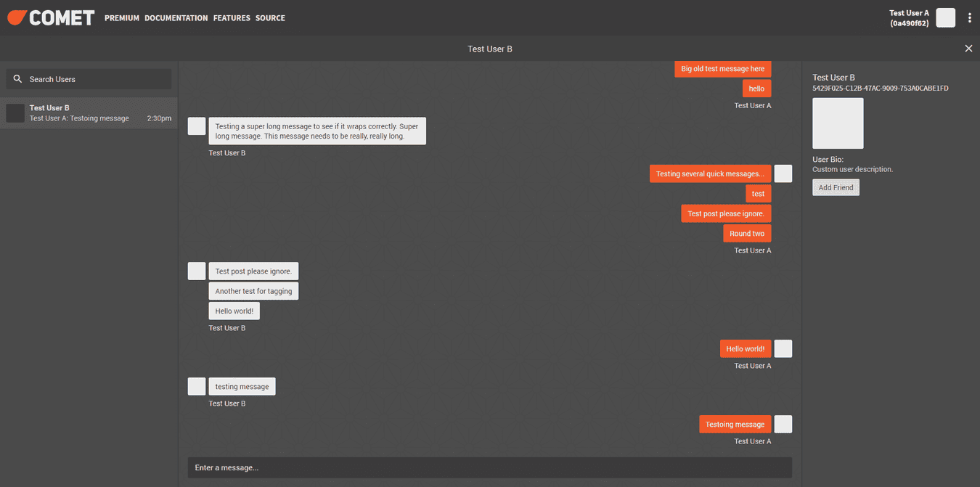Image resolution: width=980 pixels, height=487 pixels.
Task: Visit the Source link
Action: (x=270, y=18)
